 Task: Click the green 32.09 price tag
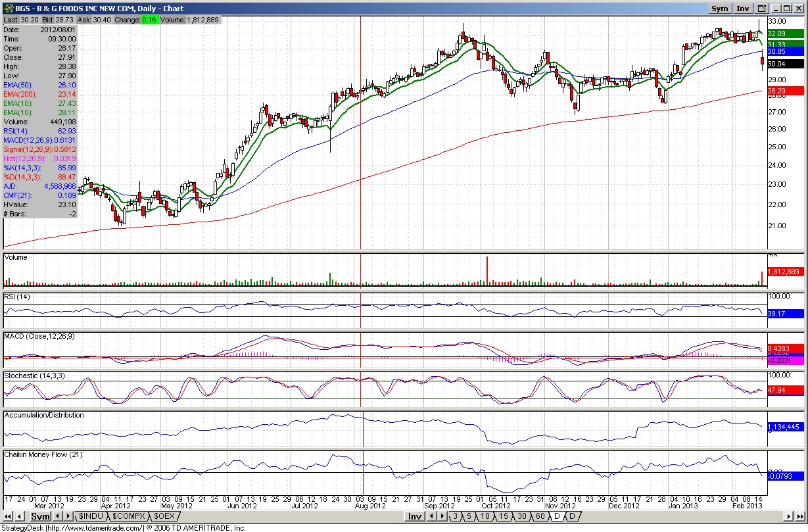[x=784, y=34]
